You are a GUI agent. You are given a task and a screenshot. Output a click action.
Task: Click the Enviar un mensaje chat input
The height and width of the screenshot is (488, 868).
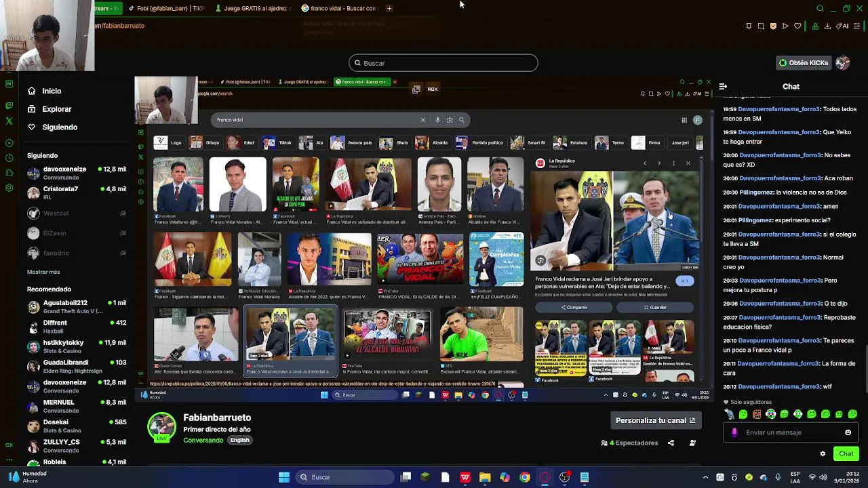(x=791, y=432)
